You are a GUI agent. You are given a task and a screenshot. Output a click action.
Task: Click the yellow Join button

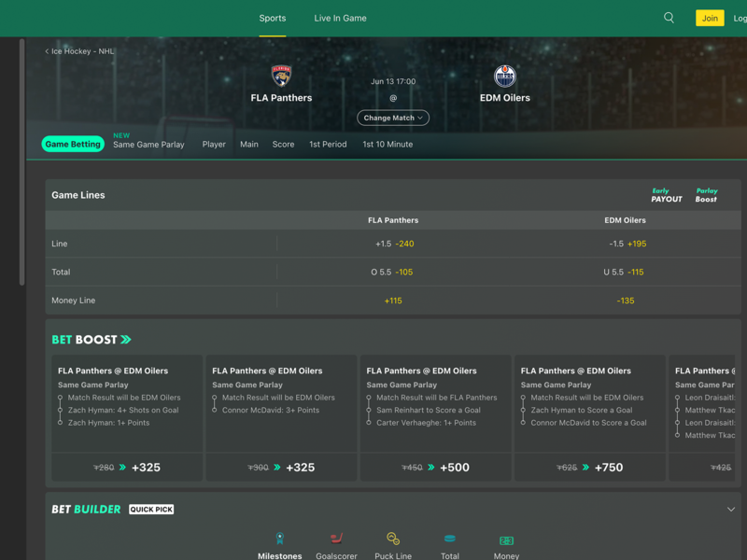pos(710,18)
